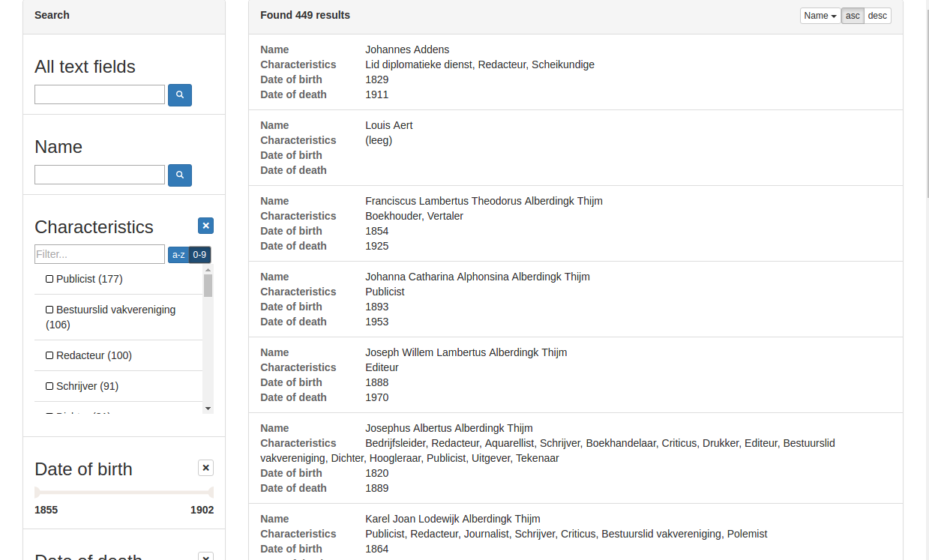This screenshot has height=560, width=929.
Task: Click the minimum year label 1855
Action: tap(46, 510)
